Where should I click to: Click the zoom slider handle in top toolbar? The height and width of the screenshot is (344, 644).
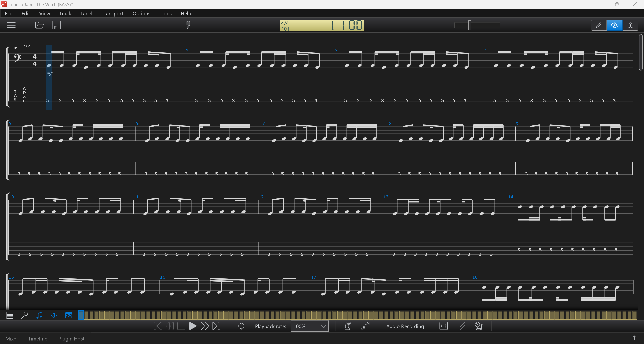click(470, 25)
